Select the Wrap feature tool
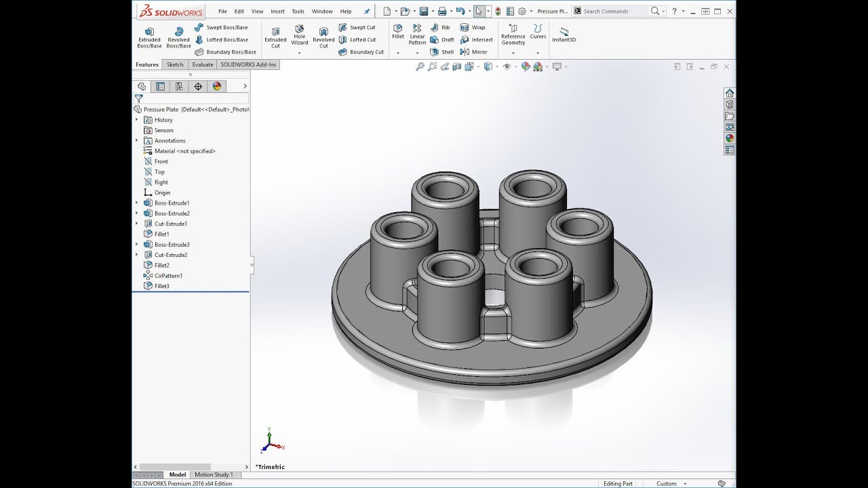The width and height of the screenshot is (868, 488). tap(473, 27)
